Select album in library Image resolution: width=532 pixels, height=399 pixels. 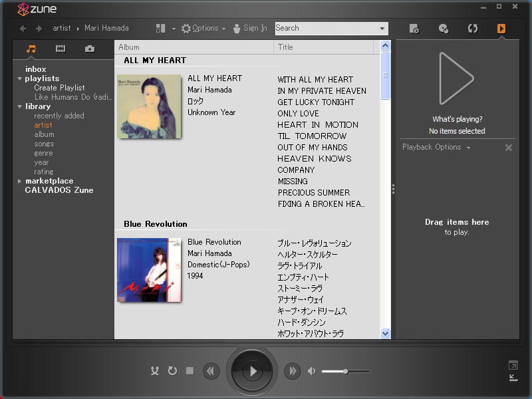44,134
